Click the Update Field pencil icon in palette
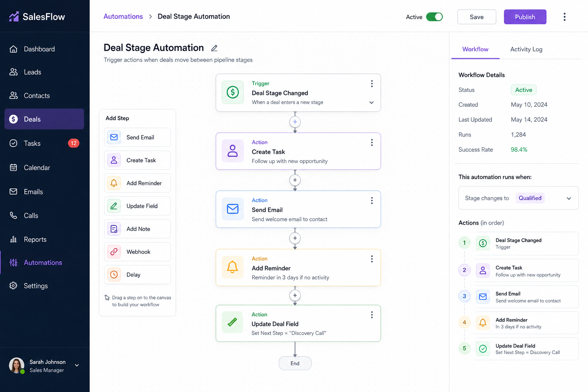The width and height of the screenshot is (588, 392). click(x=114, y=206)
